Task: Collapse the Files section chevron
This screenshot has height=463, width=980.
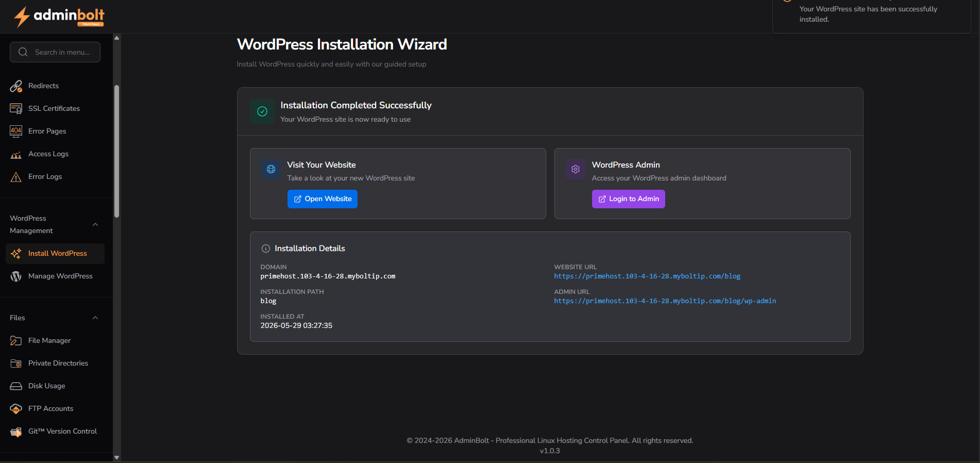Action: pyautogui.click(x=95, y=318)
